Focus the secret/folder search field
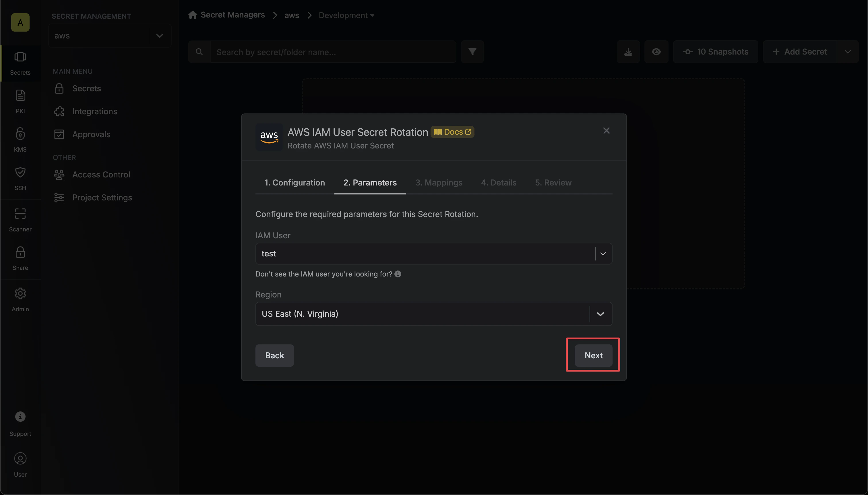 coord(333,52)
